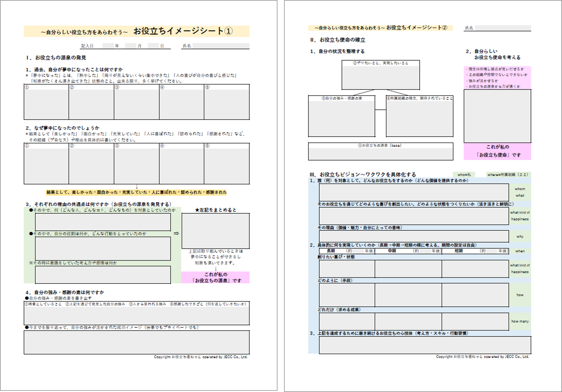Click the 年後 number field for 長期
Screen dimensions: 562x392
click(x=358, y=251)
